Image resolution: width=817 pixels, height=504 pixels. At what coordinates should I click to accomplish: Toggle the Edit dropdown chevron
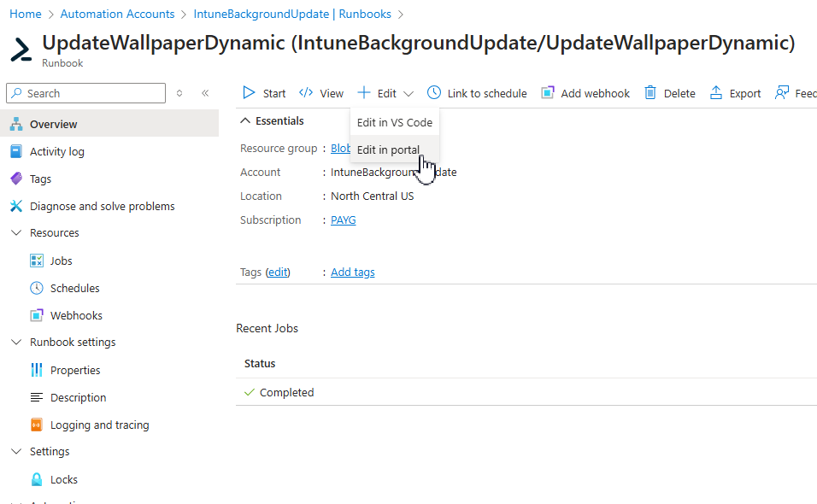[x=408, y=94]
